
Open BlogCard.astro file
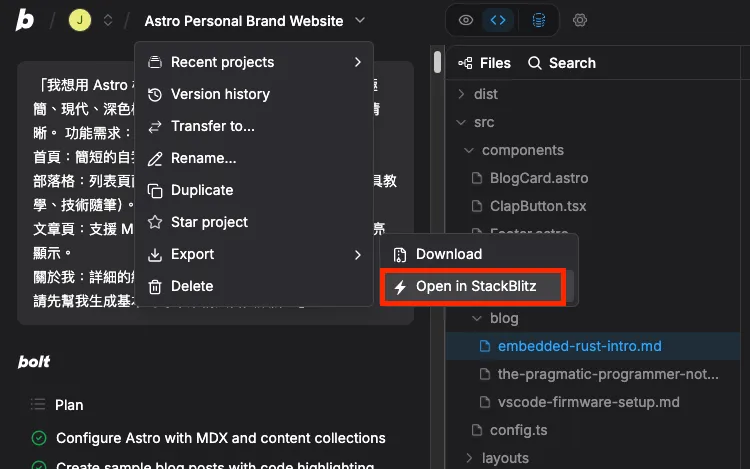[593, 178]
